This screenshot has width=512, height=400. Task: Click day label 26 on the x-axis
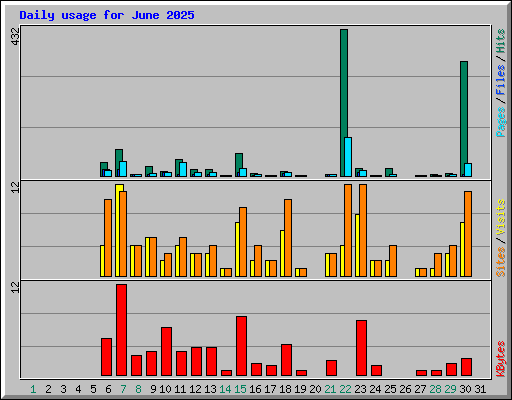(x=405, y=389)
